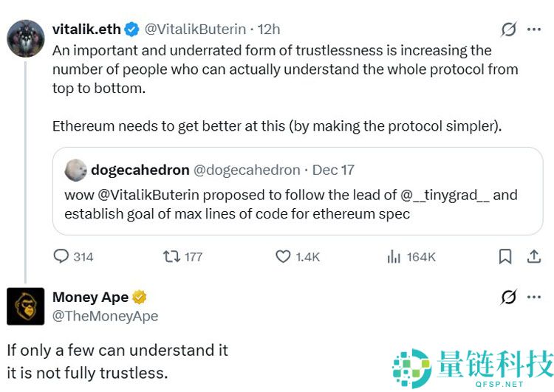Screen dimensions: 554x392
Task: Open the @TheMoneyApe handle
Action: point(105,316)
